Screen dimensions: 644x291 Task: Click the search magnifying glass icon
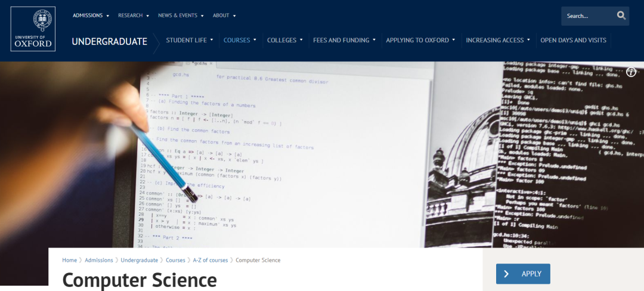click(621, 16)
